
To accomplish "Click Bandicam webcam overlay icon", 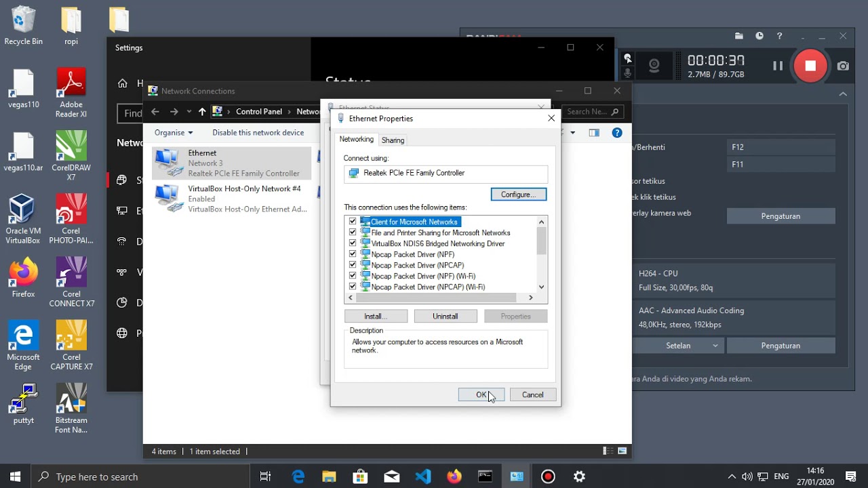I will (x=654, y=66).
